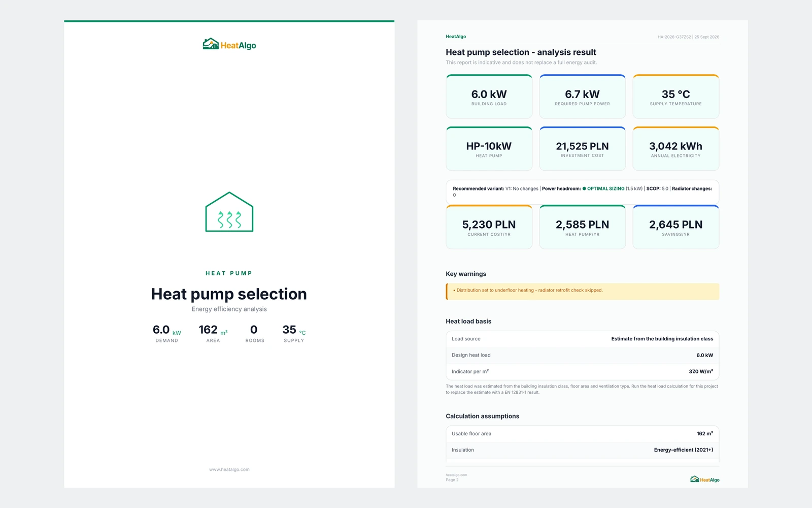Select the 6.7 kW Required Pump Power card
The width and height of the screenshot is (812, 508).
(x=583, y=97)
